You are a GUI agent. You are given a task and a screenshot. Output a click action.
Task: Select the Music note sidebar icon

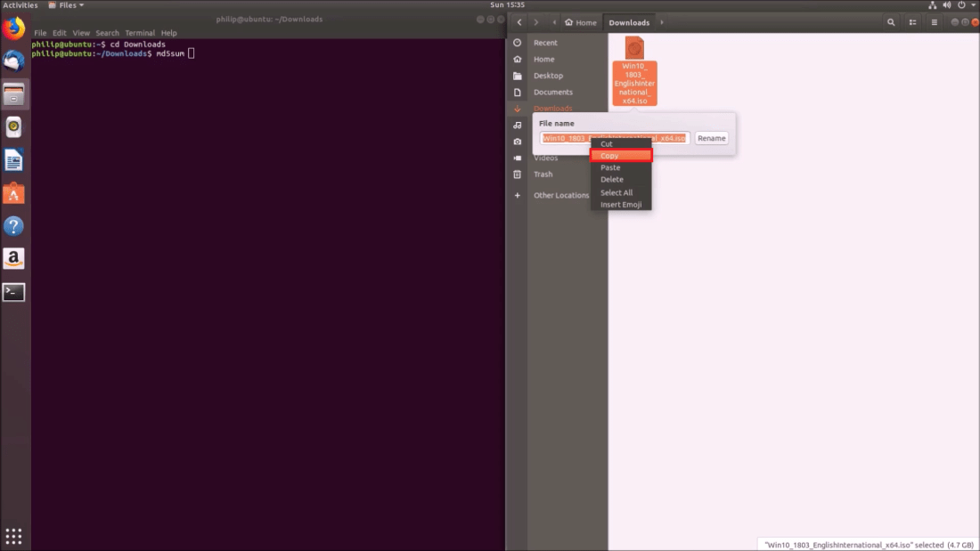(x=518, y=125)
